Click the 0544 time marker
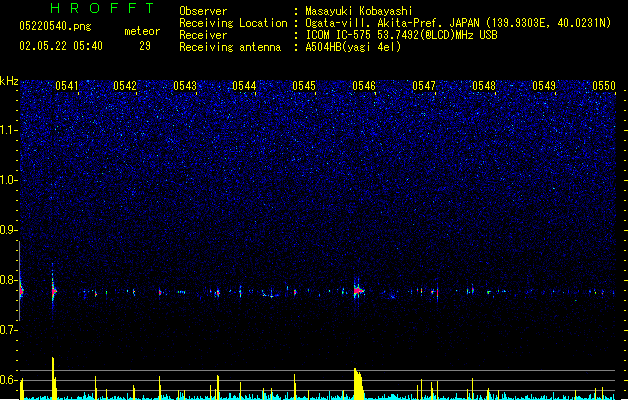This screenshot has width=629, height=400. [x=244, y=86]
